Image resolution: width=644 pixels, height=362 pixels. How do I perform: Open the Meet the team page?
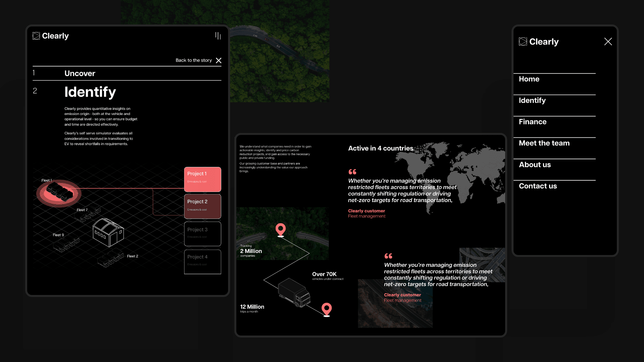544,143
